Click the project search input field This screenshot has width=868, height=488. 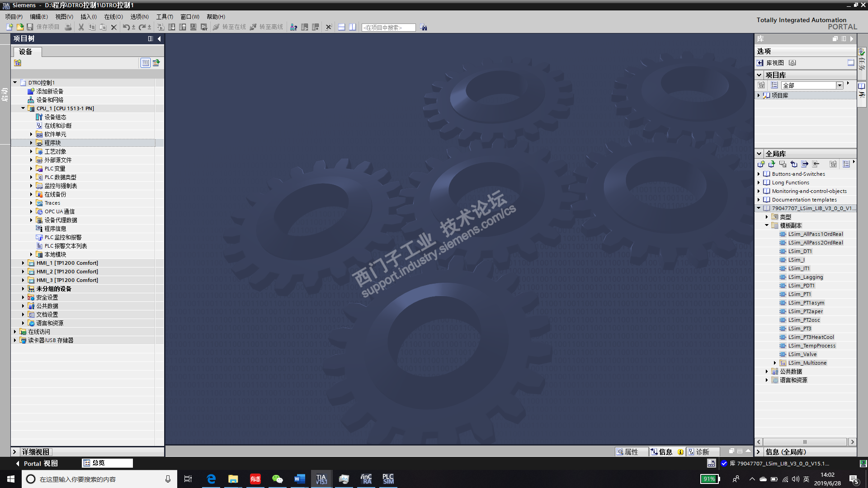pyautogui.click(x=388, y=28)
